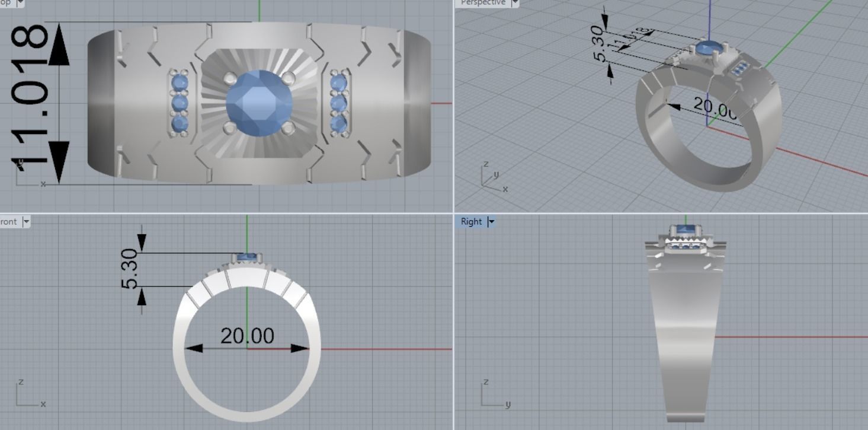This screenshot has height=430, width=868.
Task: Select the lower stone of the right trio
Action: [338, 123]
